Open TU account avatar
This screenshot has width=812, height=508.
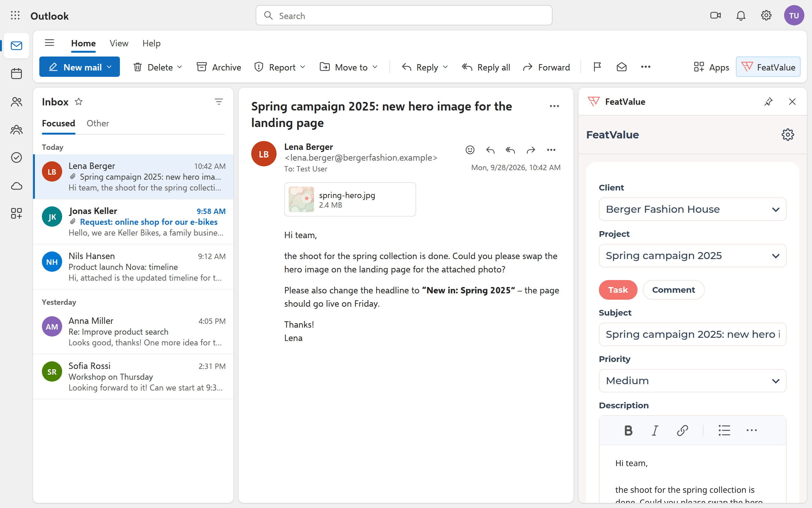tap(794, 16)
